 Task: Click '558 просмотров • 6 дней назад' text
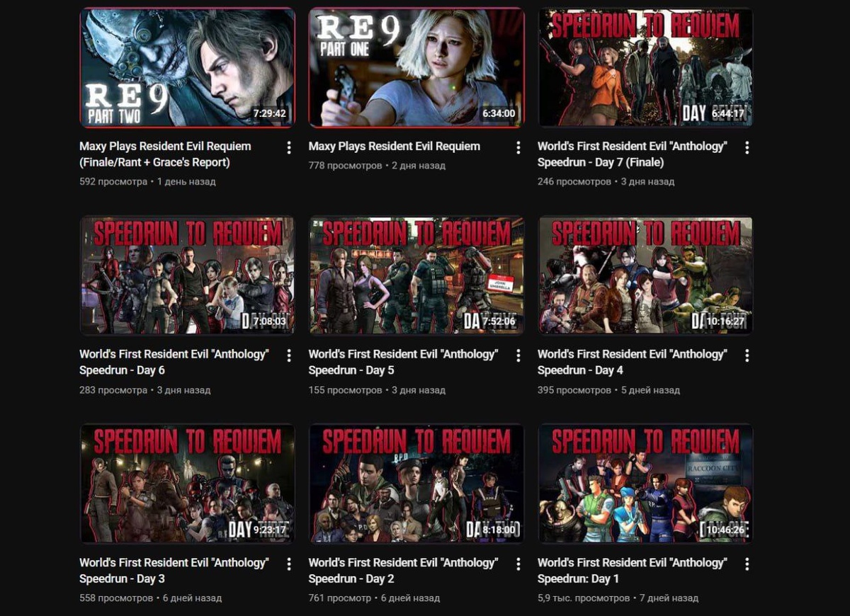tap(150, 598)
